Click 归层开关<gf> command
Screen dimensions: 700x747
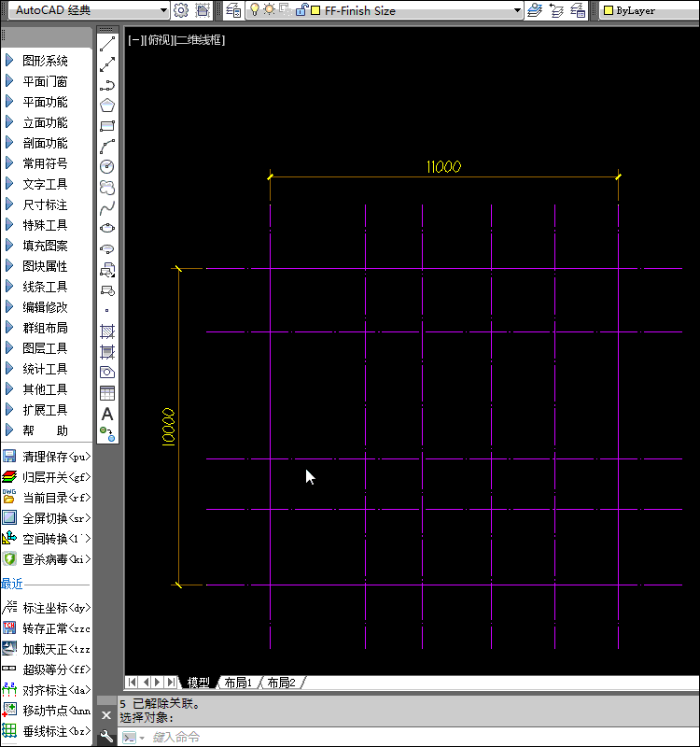coord(46,477)
